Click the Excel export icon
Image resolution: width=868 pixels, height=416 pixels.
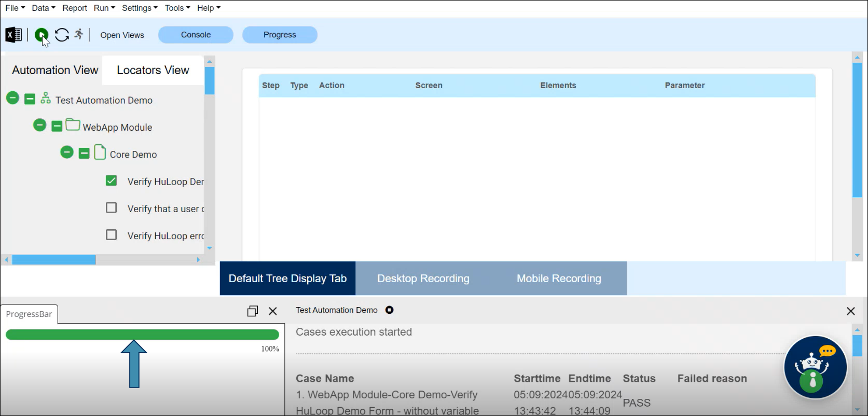[13, 35]
